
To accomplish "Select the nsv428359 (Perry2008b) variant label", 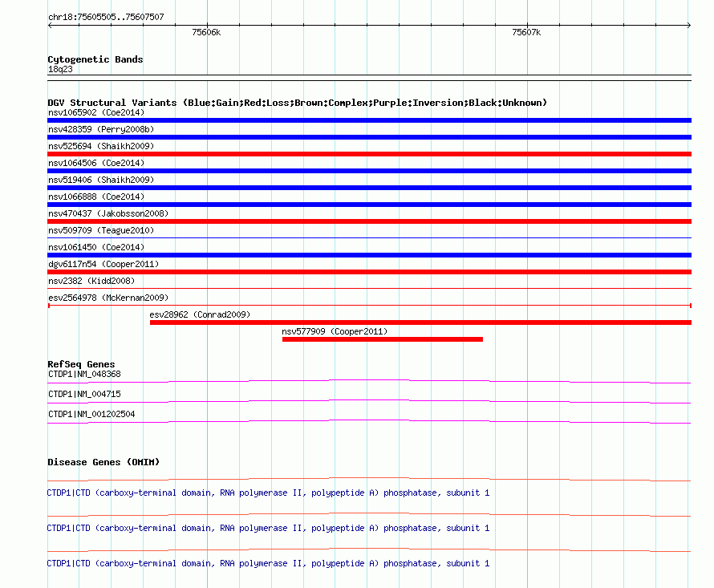I will click(x=101, y=129).
